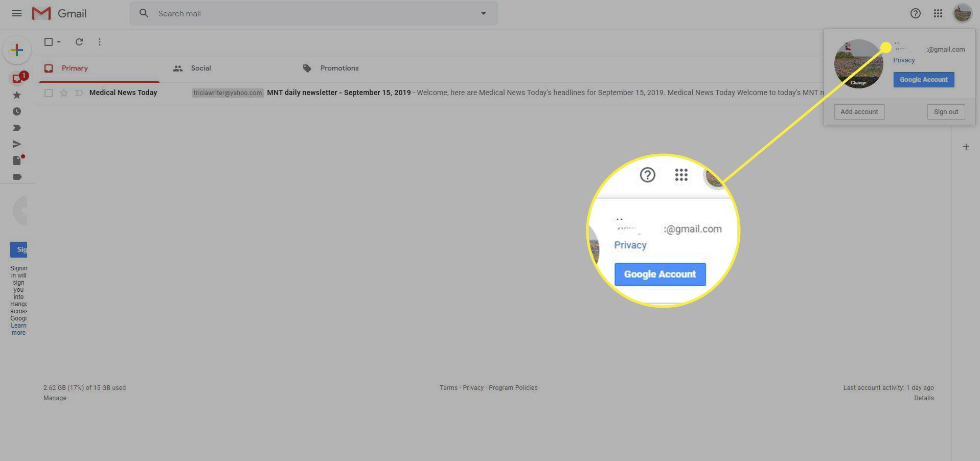Open the Inbox icon with unread badge
Image resolution: width=980 pixels, height=461 pixels.
pyautogui.click(x=18, y=78)
